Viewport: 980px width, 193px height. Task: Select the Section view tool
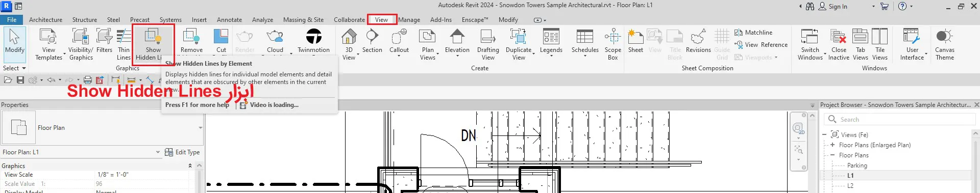click(x=372, y=42)
